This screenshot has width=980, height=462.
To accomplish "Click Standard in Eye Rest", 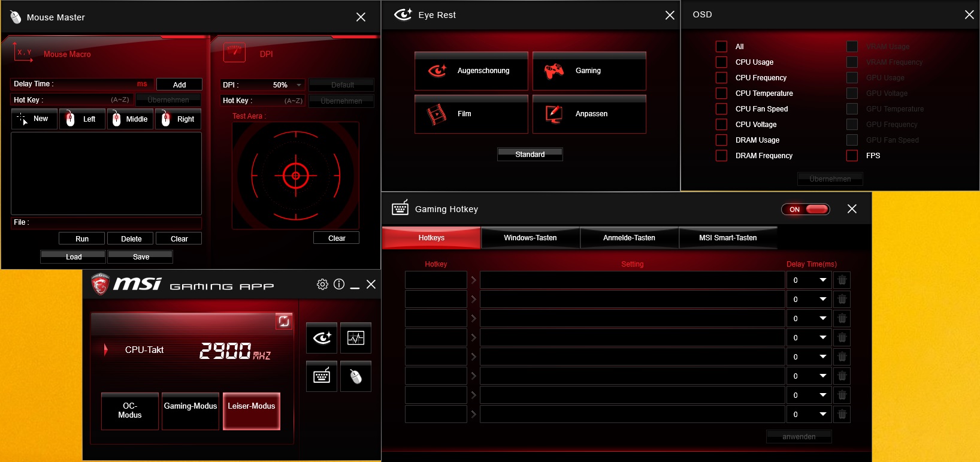I will pyautogui.click(x=530, y=154).
